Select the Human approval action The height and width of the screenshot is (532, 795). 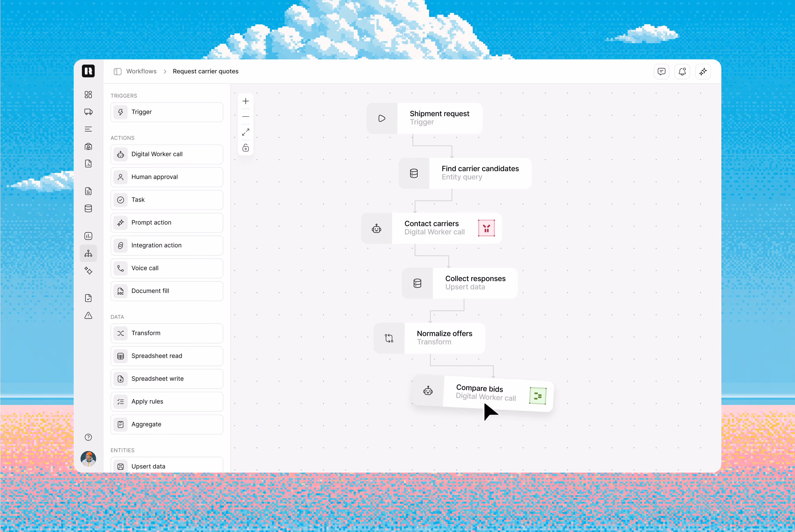(x=167, y=177)
